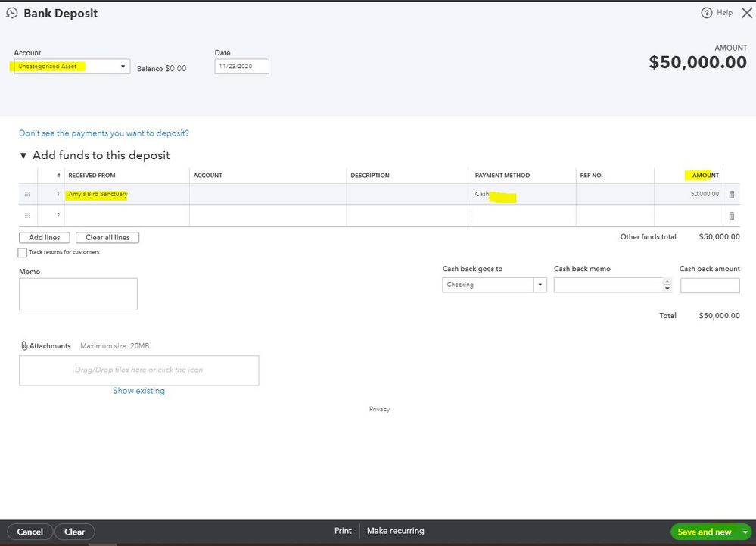Viewport: 756px width, 546px height.
Task: Open the Uncategorized Asset account dropdown
Action: coord(123,67)
